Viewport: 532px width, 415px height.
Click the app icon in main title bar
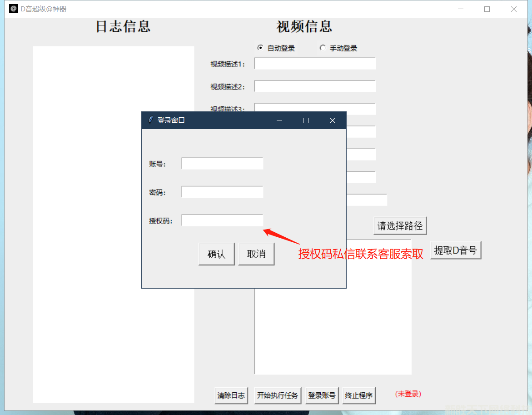(14, 9)
